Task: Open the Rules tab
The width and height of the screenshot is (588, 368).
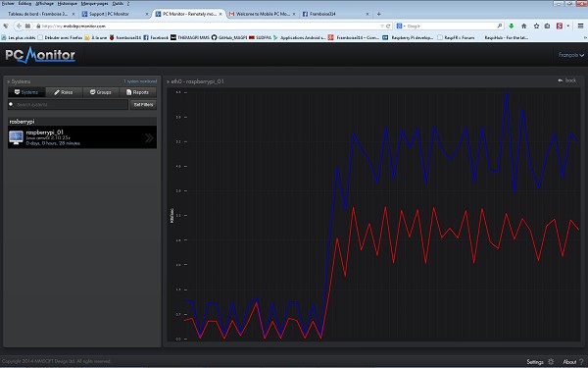Action: (x=64, y=92)
